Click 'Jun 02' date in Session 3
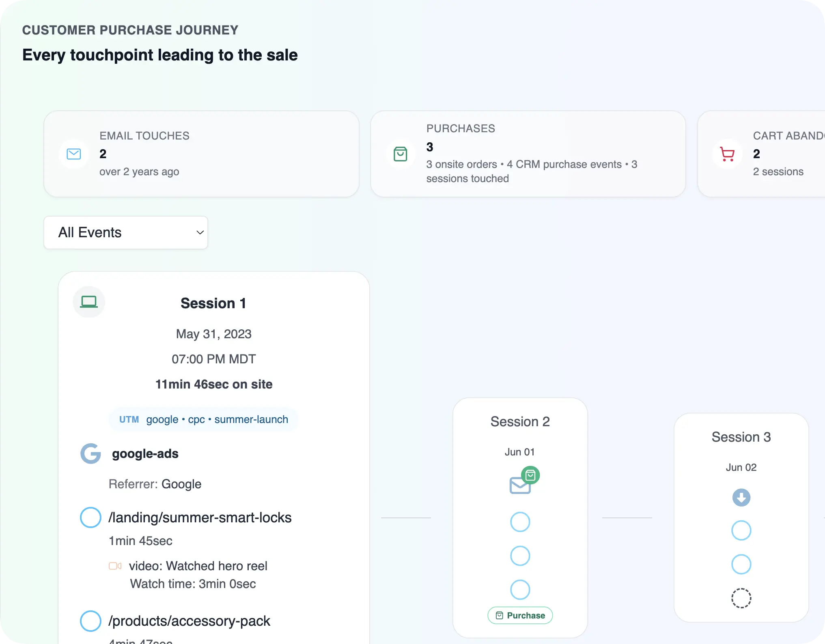This screenshot has height=644, width=825. coord(741,468)
